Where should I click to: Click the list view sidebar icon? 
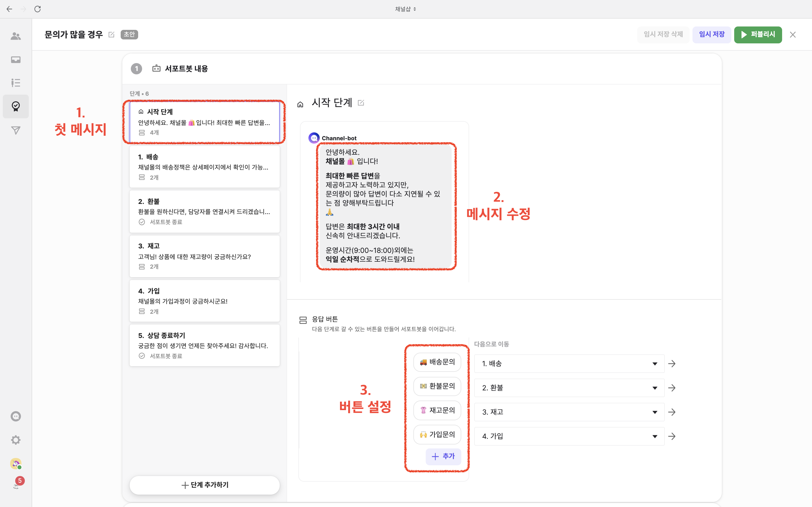tap(16, 83)
